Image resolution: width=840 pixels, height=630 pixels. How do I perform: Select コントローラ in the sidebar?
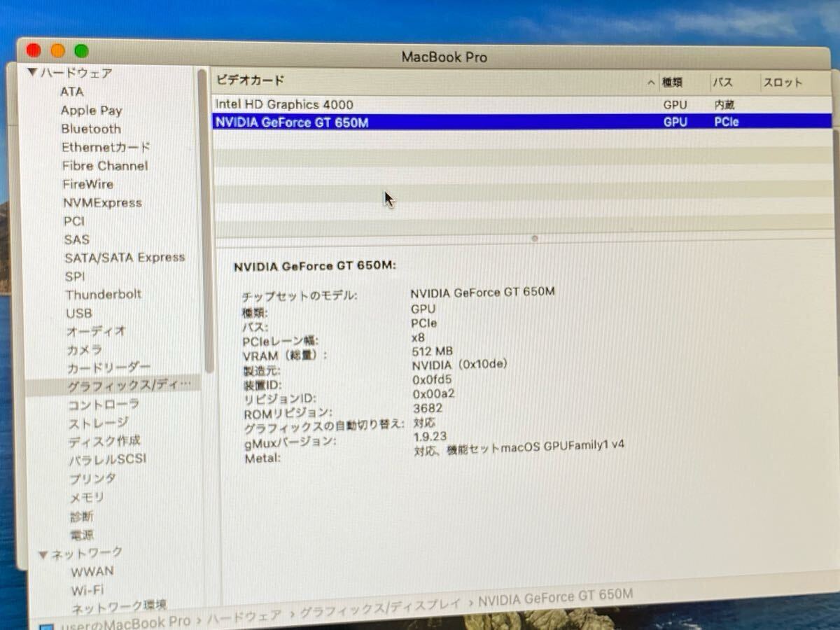pos(104,404)
